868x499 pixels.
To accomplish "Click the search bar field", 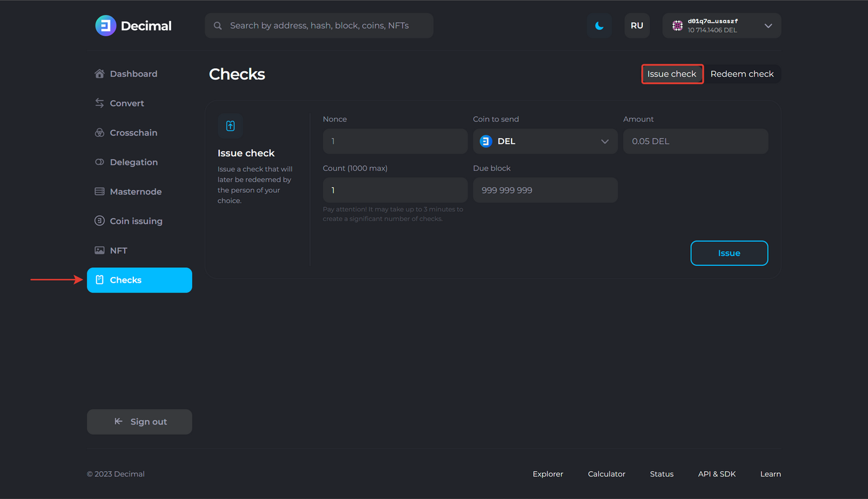I will pos(319,26).
